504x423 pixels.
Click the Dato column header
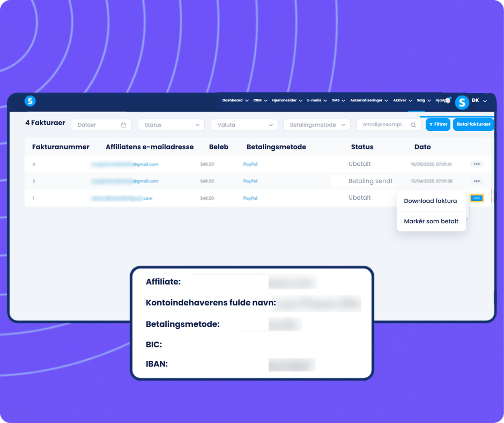[423, 147]
